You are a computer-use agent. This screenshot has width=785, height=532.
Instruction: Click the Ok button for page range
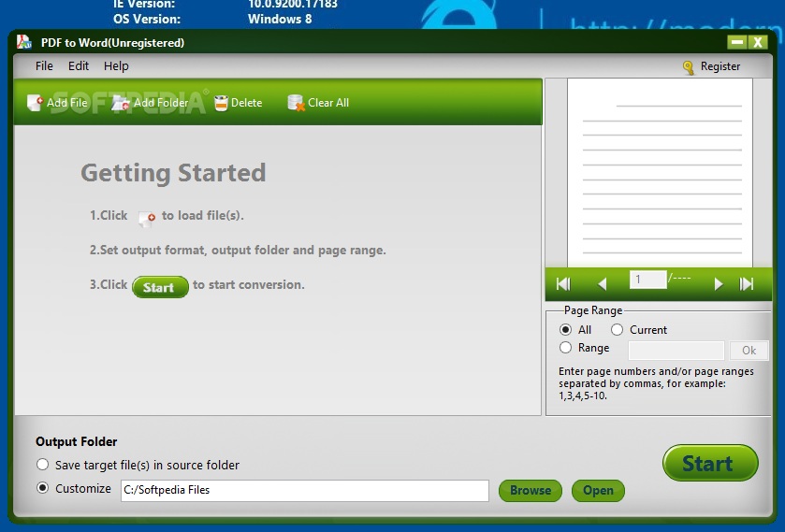point(749,351)
